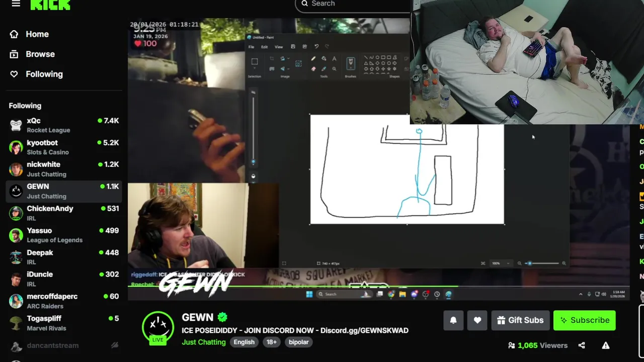
Task: Open offline channel dancantstream
Action: pyautogui.click(x=64, y=345)
